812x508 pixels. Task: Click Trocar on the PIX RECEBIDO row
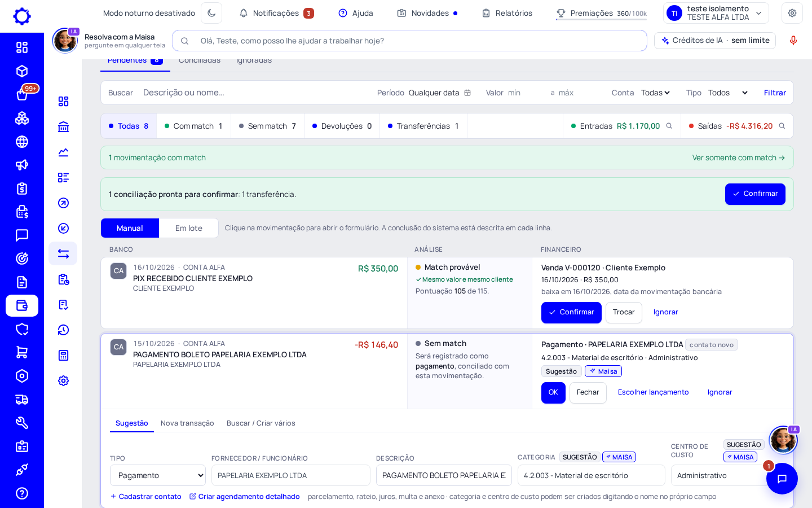tap(624, 313)
